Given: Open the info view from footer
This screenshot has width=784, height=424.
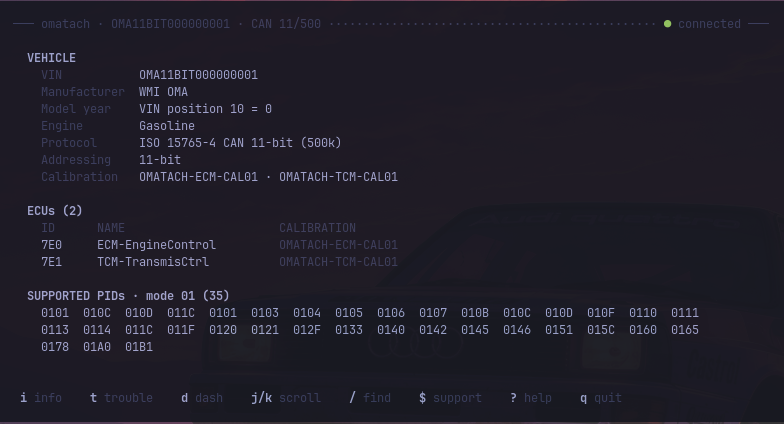Looking at the screenshot, I should pos(41,398).
